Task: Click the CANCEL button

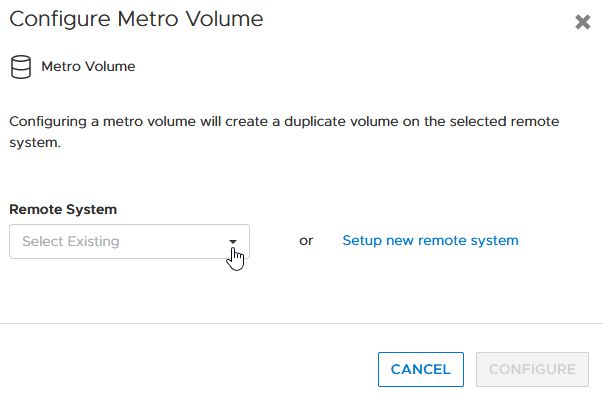Action: [x=421, y=369]
